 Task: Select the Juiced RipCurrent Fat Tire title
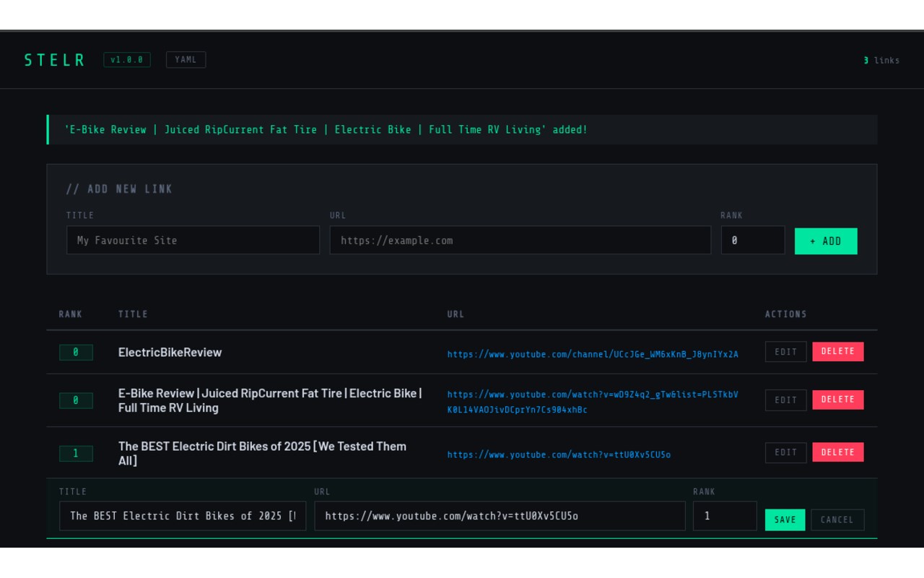click(x=271, y=400)
